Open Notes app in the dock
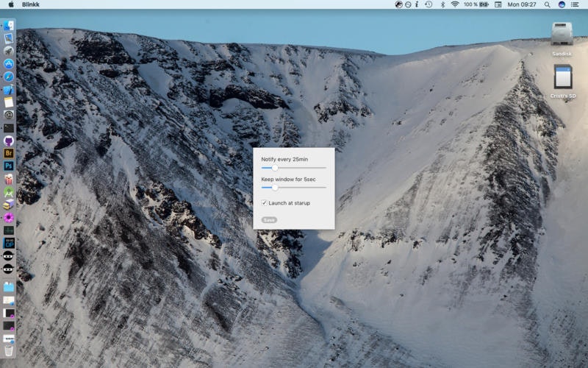This screenshot has width=588, height=368. point(9,102)
